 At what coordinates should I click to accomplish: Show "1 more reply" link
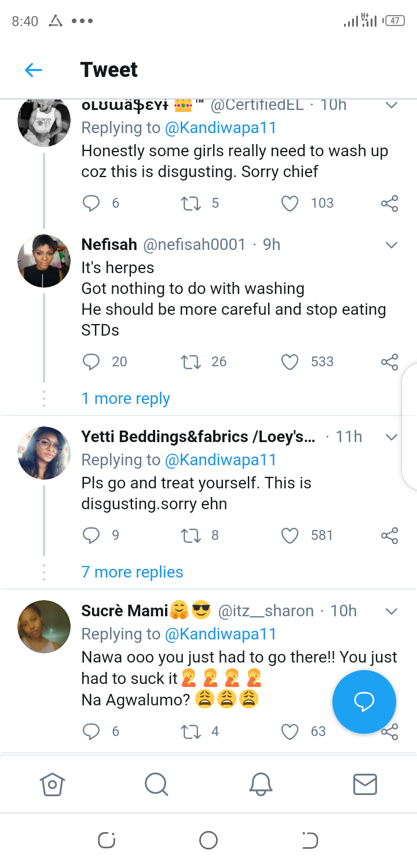[x=126, y=399]
